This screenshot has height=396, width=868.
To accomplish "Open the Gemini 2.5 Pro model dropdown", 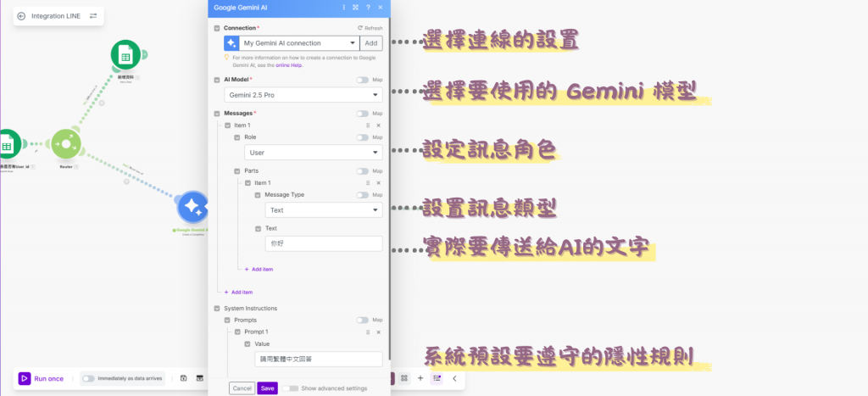I will click(303, 95).
